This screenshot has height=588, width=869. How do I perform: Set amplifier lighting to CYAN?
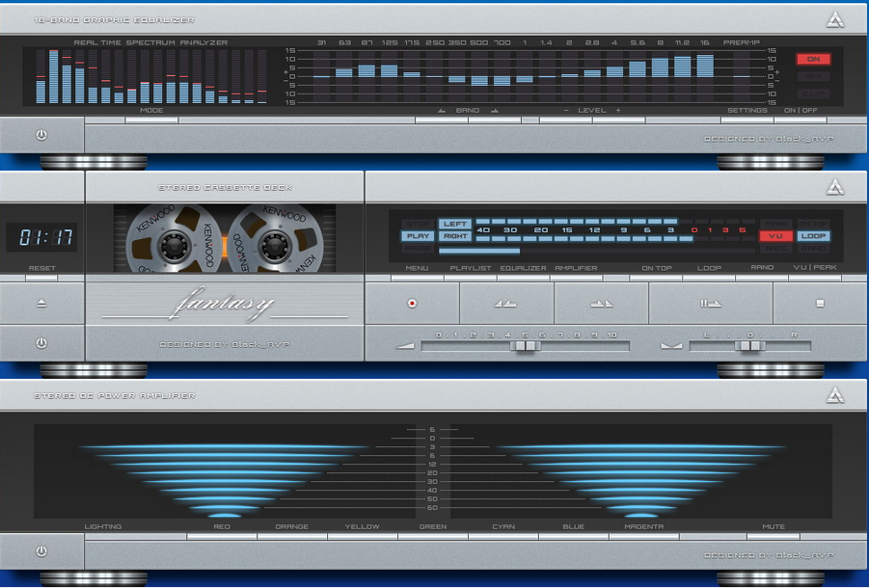[502, 526]
